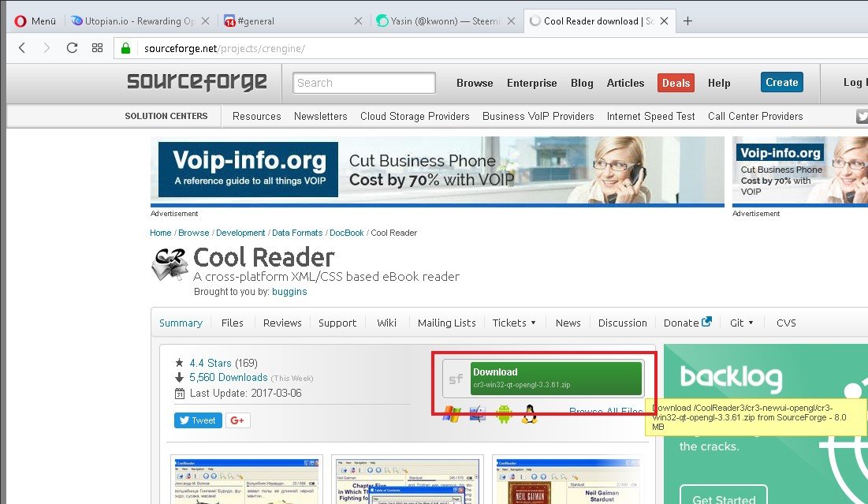This screenshot has width=868, height=504.
Task: Select the Discussion project tab
Action: pyautogui.click(x=622, y=323)
